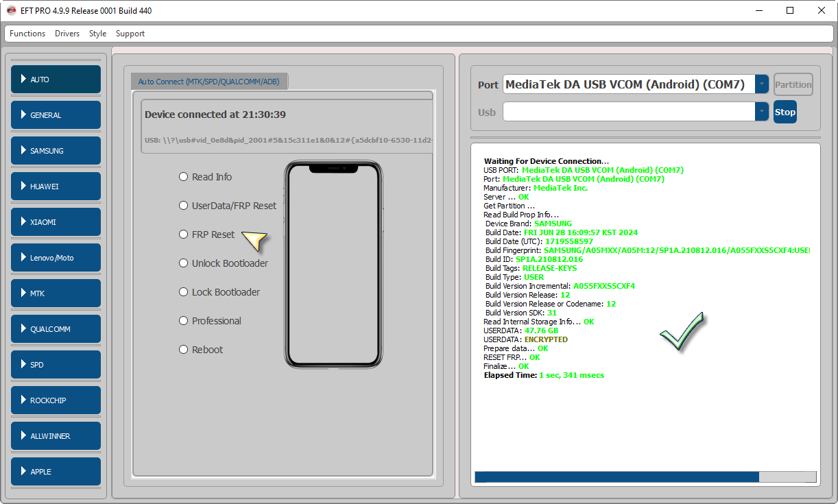Click the phone illustration image
The width and height of the screenshot is (838, 504).
[x=333, y=264]
